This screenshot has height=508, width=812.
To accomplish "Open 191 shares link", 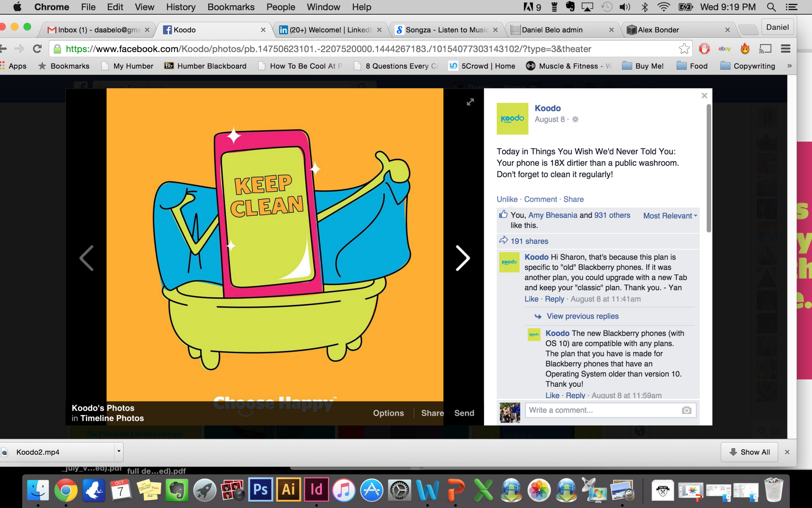I will [529, 241].
